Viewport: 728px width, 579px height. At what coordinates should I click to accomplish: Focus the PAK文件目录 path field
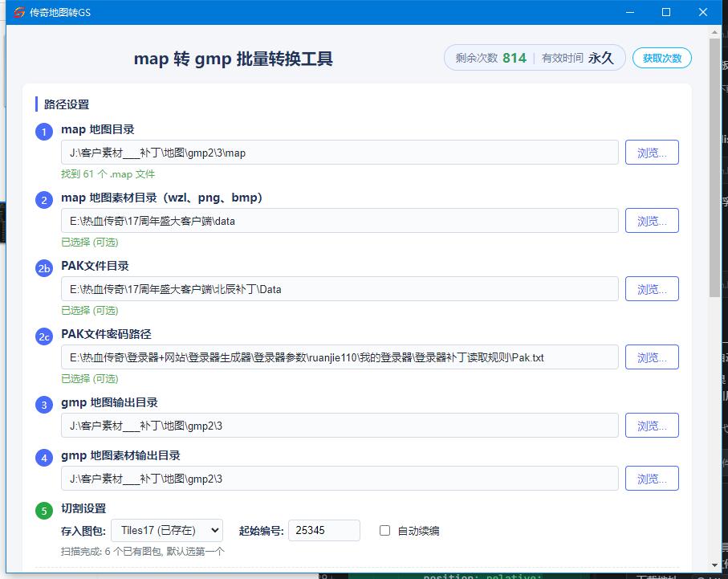tap(340, 289)
